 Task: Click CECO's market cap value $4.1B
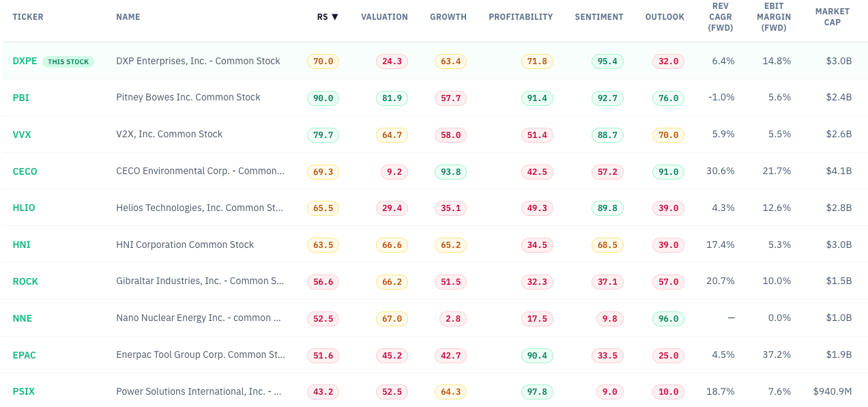tap(839, 171)
